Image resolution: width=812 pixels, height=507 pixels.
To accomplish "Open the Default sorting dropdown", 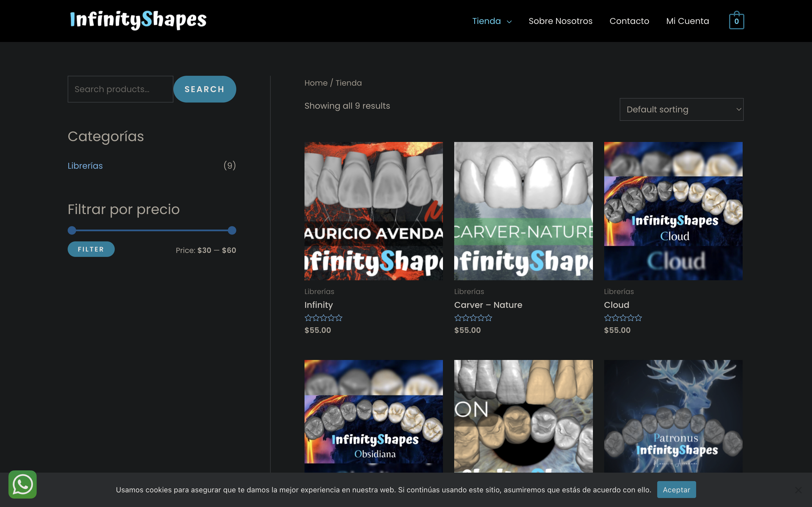I will pos(681,109).
